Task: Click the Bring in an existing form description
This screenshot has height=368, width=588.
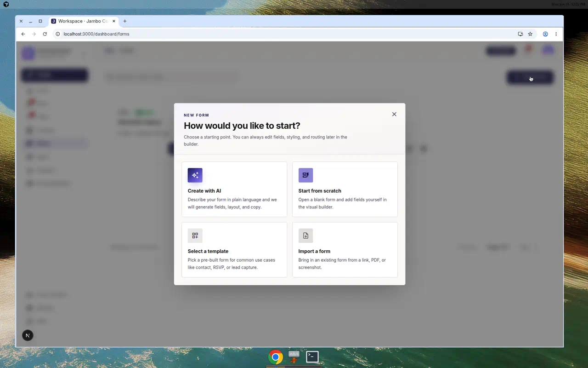Action: click(x=342, y=264)
